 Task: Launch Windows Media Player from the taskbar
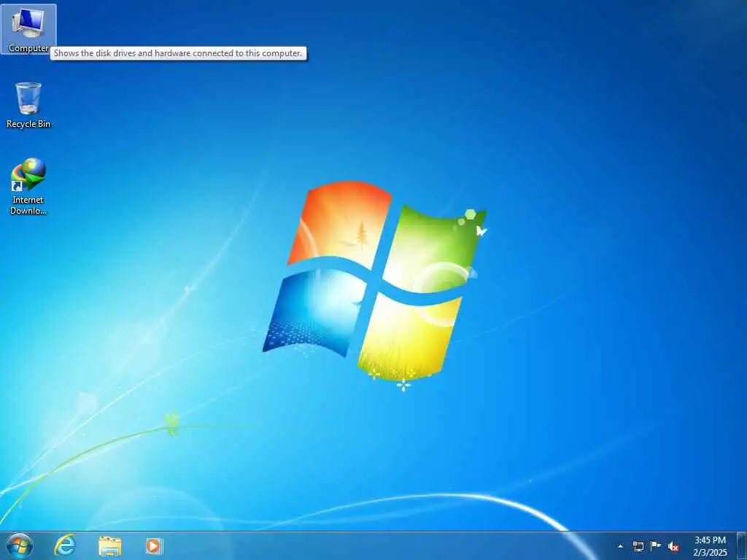pos(155,546)
